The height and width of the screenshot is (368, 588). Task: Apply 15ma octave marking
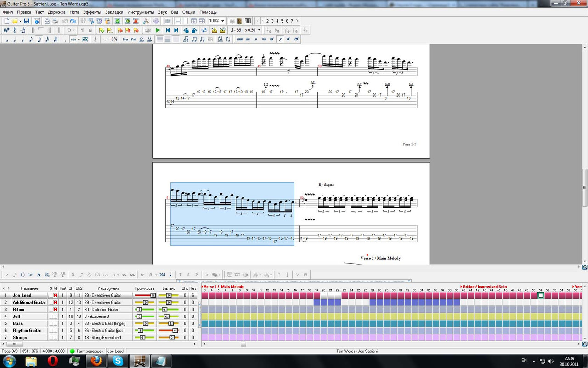[141, 40]
